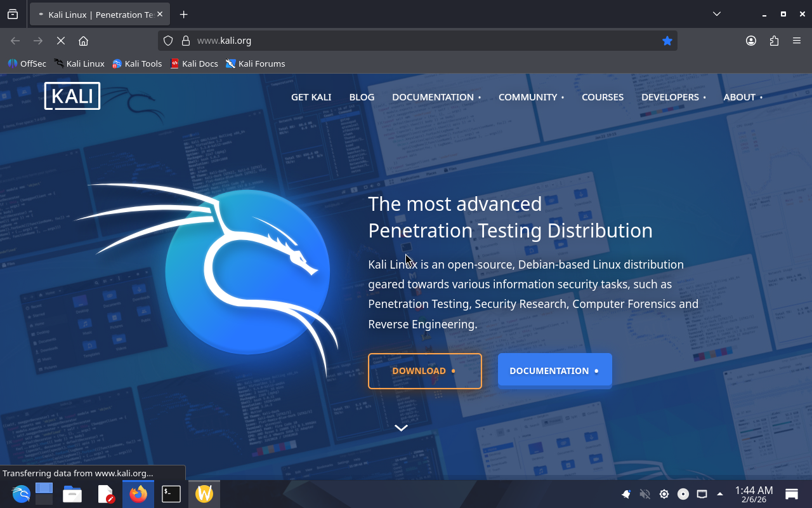Show hidden system tray icons
This screenshot has width=812, height=508.
[x=720, y=494]
